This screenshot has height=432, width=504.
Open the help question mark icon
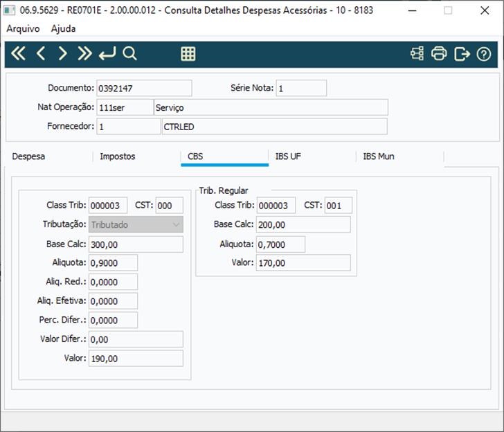tap(484, 54)
